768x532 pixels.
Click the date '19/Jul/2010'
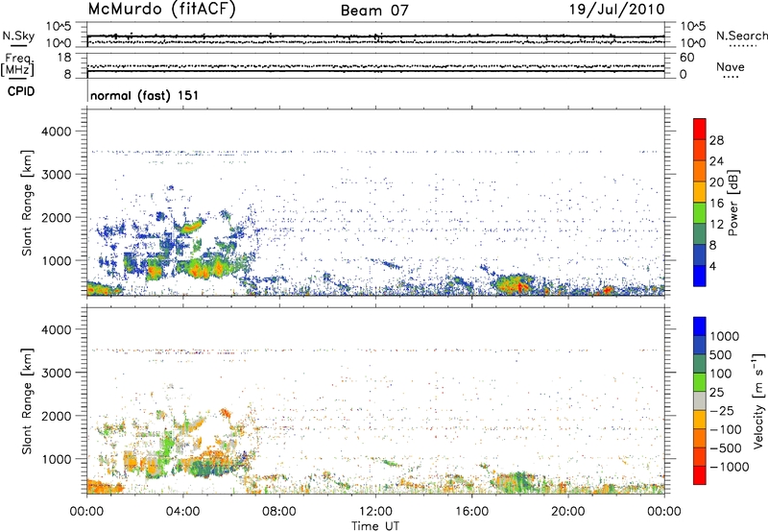click(616, 10)
